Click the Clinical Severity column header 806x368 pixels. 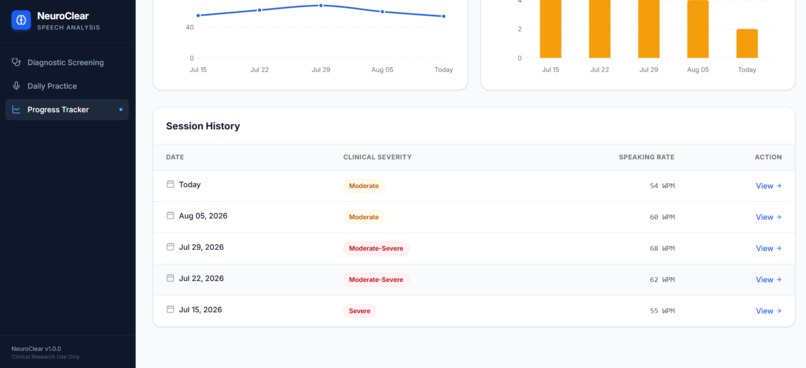point(377,157)
